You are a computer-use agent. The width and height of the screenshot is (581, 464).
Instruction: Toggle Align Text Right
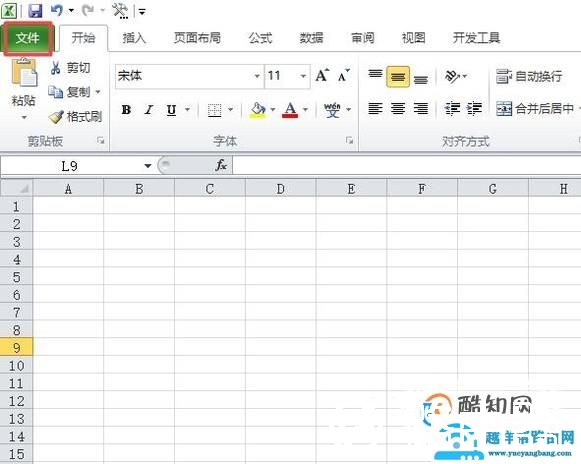421,109
